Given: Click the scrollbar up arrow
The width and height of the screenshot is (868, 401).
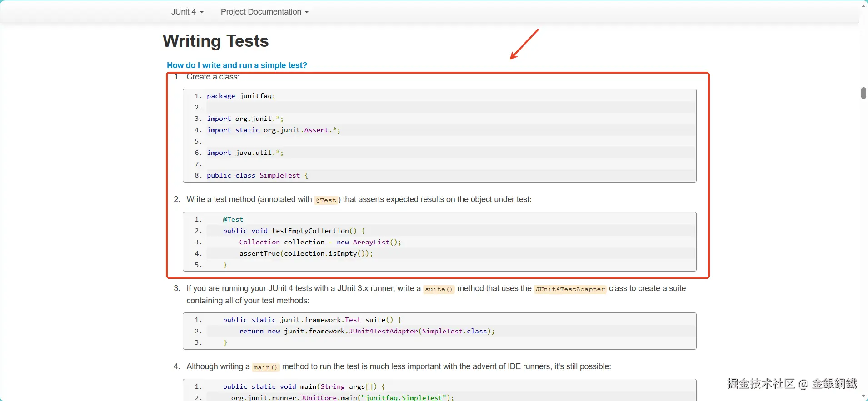Looking at the screenshot, I should 863,6.
